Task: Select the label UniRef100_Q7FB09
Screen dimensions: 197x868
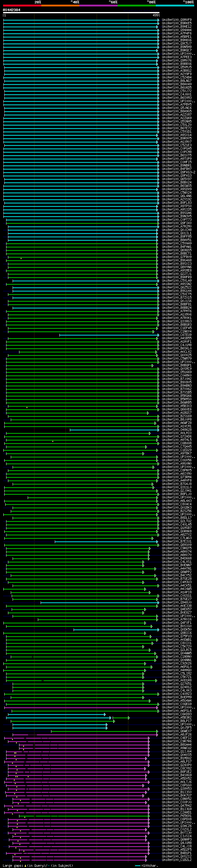Action: tap(177, 257)
